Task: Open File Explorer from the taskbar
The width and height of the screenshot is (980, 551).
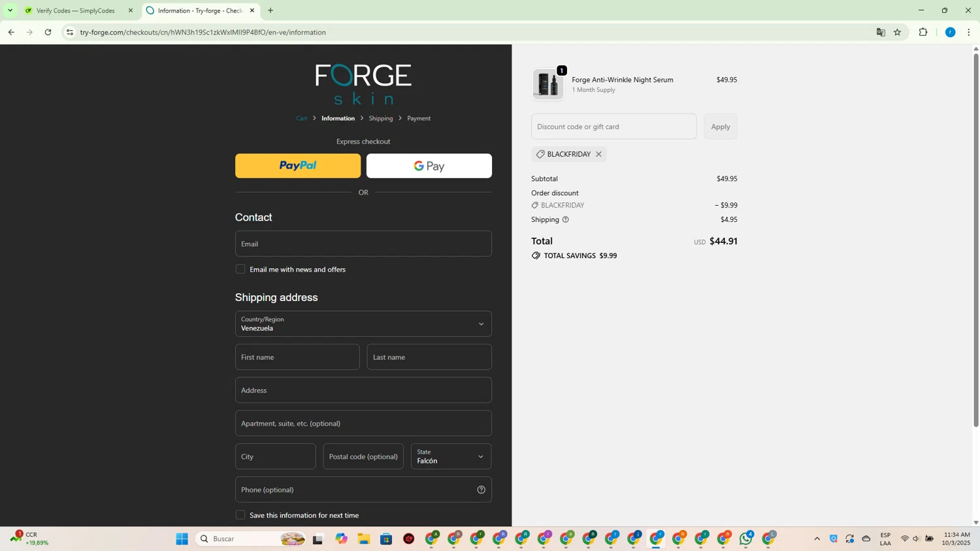Action: 364,539
